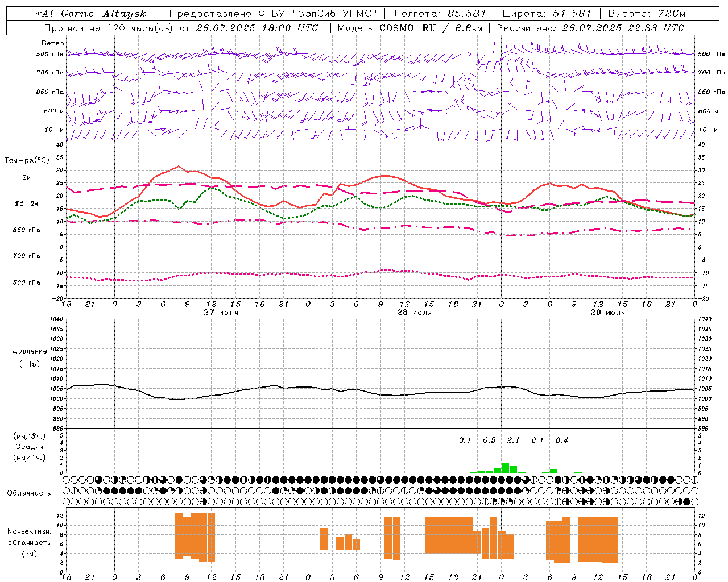This screenshot has height=582, width=728.
Task: Click the "(мм/3ч.)" precipitation unit label
Action: (x=30, y=436)
